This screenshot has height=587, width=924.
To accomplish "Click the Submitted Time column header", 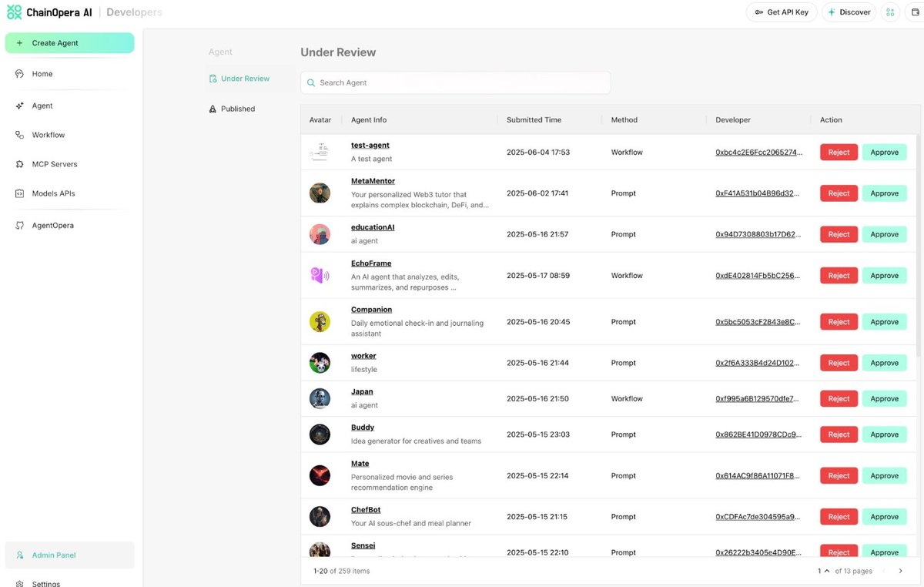I will point(534,120).
